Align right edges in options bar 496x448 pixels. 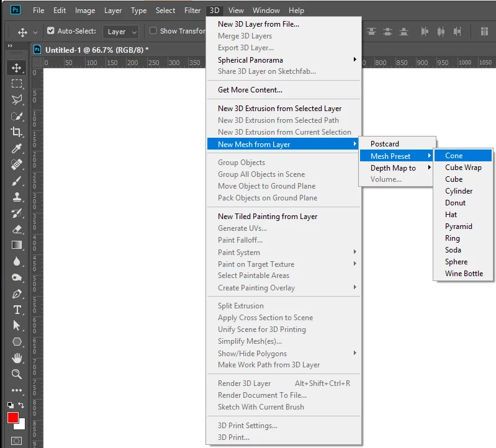pyautogui.click(x=457, y=31)
